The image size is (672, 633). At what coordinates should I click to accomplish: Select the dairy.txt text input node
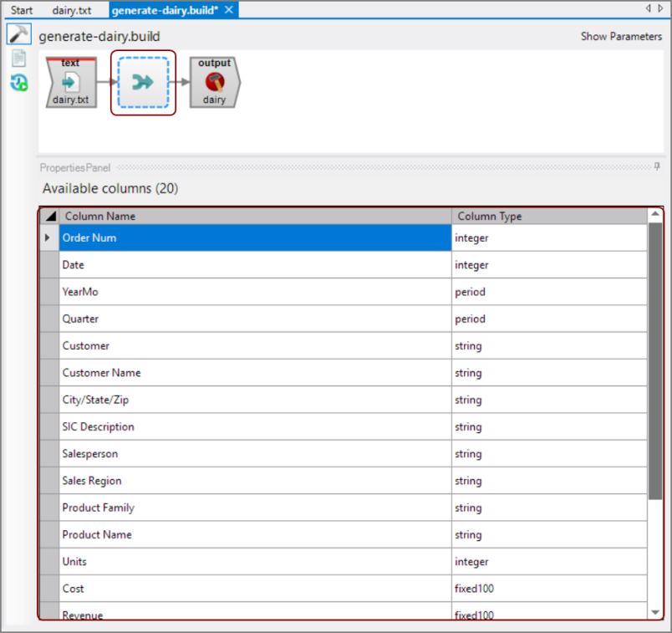coord(71,82)
